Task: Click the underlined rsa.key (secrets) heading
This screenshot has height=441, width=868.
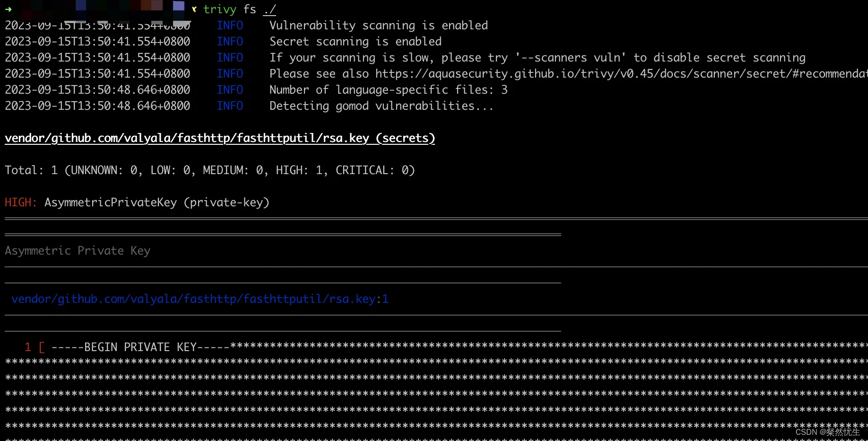Action: tap(220, 138)
